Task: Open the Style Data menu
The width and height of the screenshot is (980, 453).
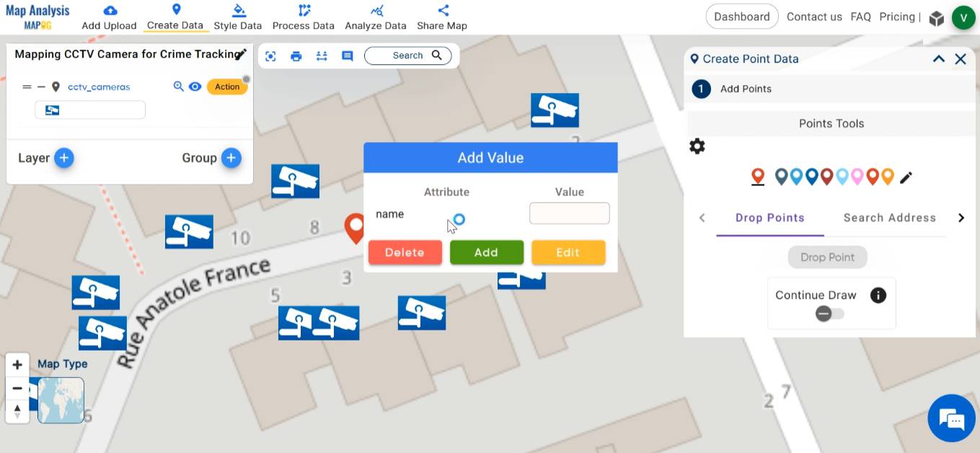Action: coord(238,18)
